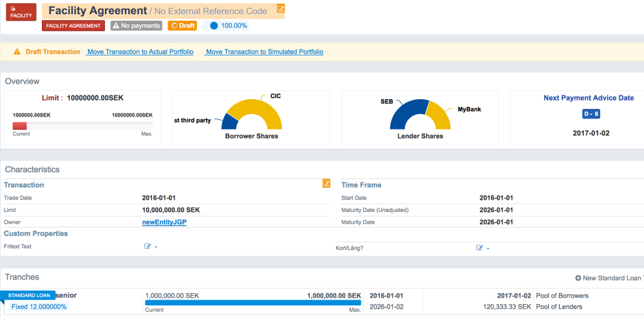Screen dimensions: 644x317
Task: Click the No External Reference Code text
Action: (x=211, y=12)
